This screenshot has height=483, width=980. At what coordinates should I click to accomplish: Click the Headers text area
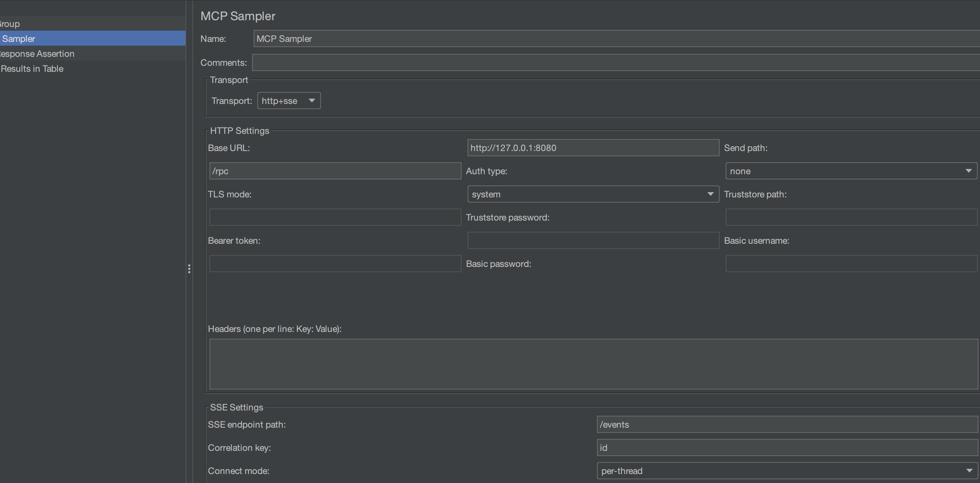coord(594,364)
